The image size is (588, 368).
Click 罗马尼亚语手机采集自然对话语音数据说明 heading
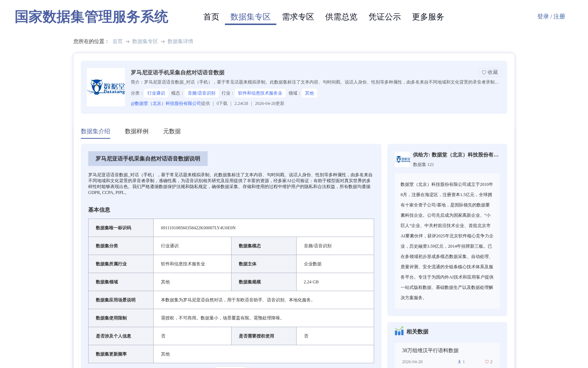(x=148, y=159)
